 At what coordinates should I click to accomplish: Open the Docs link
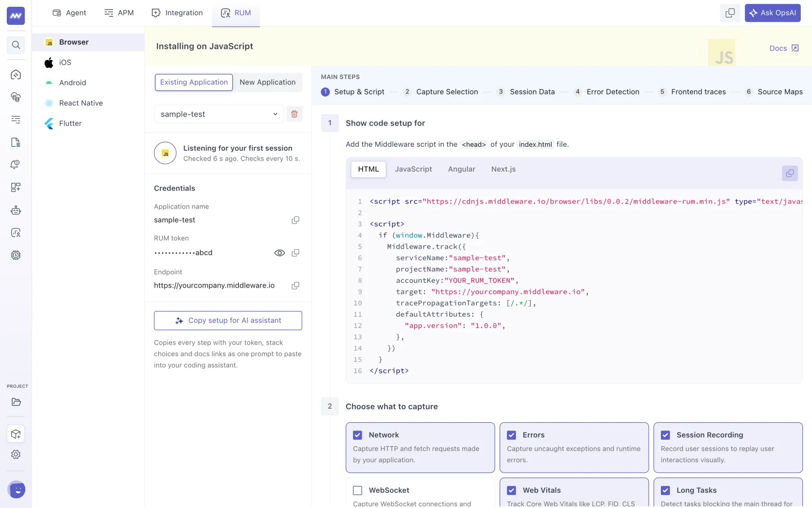[784, 48]
